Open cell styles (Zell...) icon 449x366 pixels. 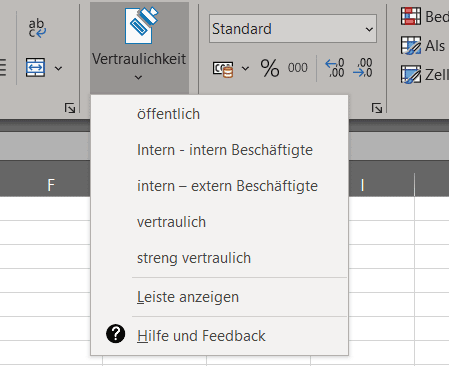(x=411, y=74)
